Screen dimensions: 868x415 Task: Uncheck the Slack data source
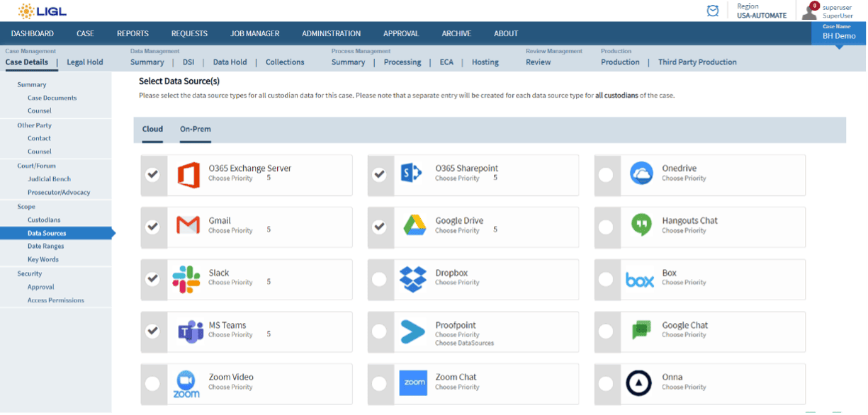tap(152, 279)
